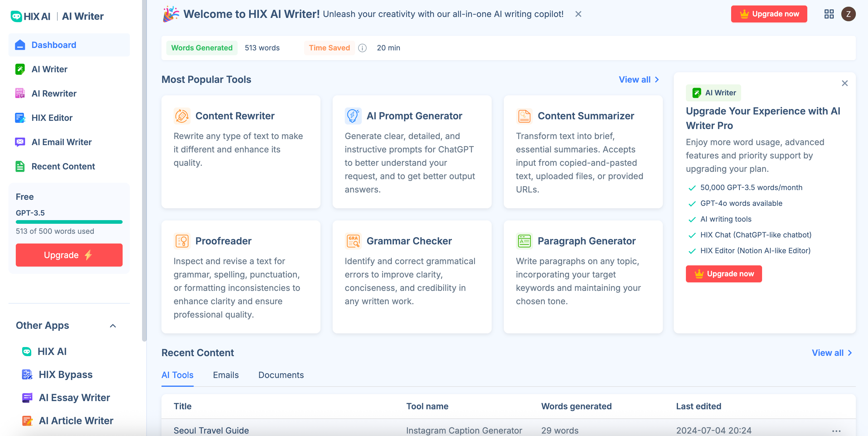Click the Content Rewriter tool icon
Image resolution: width=868 pixels, height=436 pixels.
182,116
